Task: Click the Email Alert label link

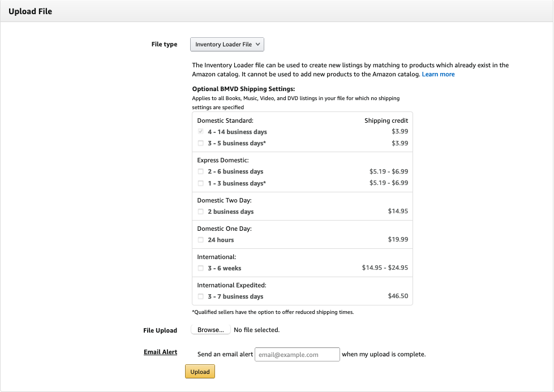Action: point(160,352)
